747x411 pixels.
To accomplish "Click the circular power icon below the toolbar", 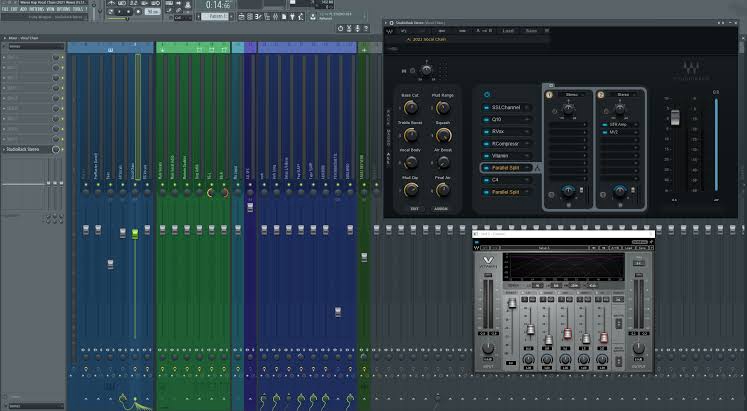I will click(x=340, y=29).
